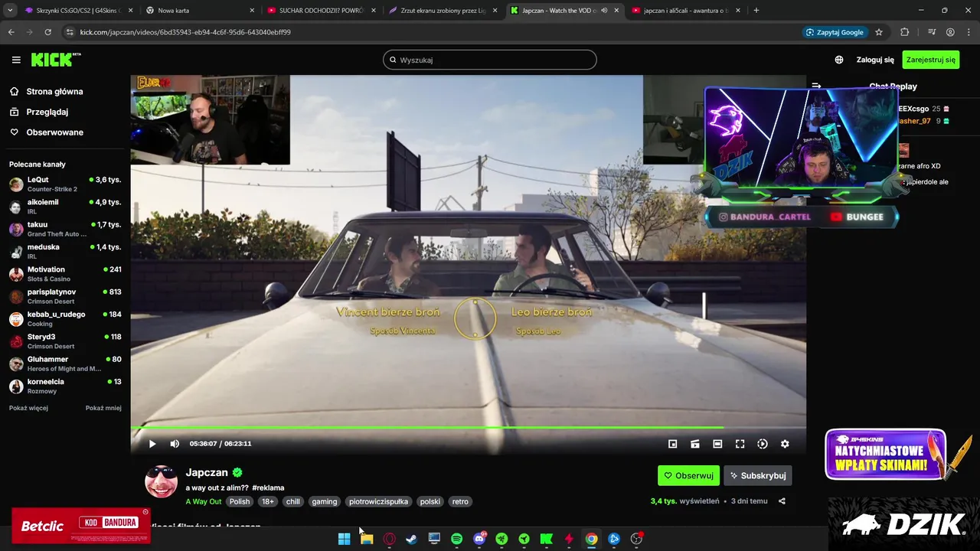Open File Explorer from taskbar
Image resolution: width=980 pixels, height=551 pixels.
click(x=367, y=539)
